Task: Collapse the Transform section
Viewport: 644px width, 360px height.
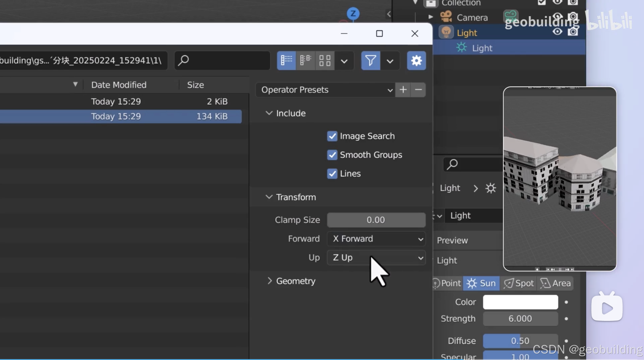Action: pos(295,197)
